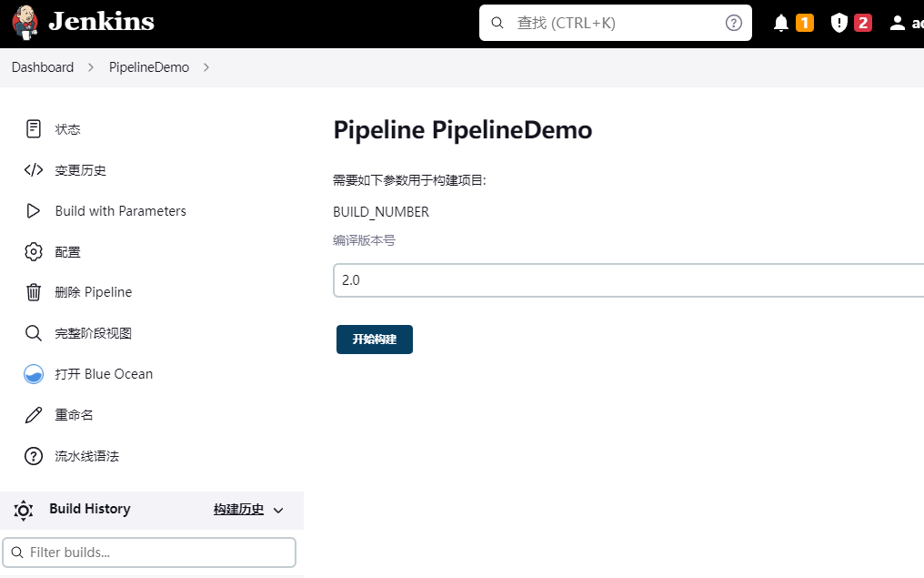Select the 变更历史 changes icon
Screen dimensions: 924x578
[33, 169]
